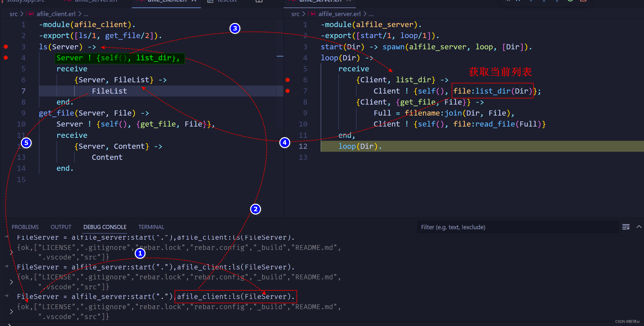Toggle breakpoint on line 4 of afile_client.erl
The height and width of the screenshot is (326, 644).
pyautogui.click(x=6, y=58)
